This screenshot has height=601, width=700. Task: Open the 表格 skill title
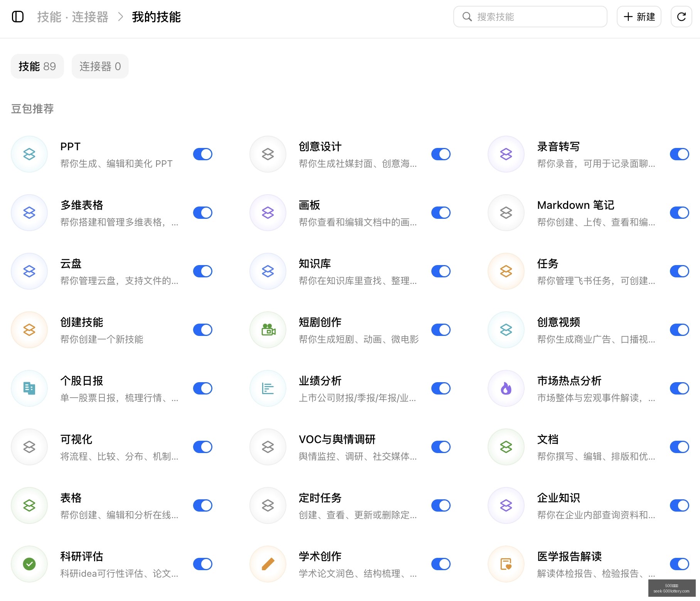click(71, 498)
